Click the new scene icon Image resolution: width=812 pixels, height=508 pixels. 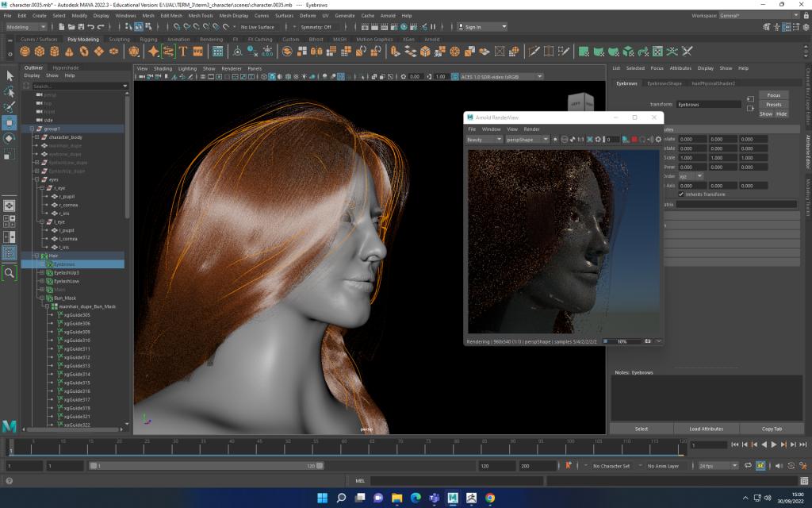point(62,27)
